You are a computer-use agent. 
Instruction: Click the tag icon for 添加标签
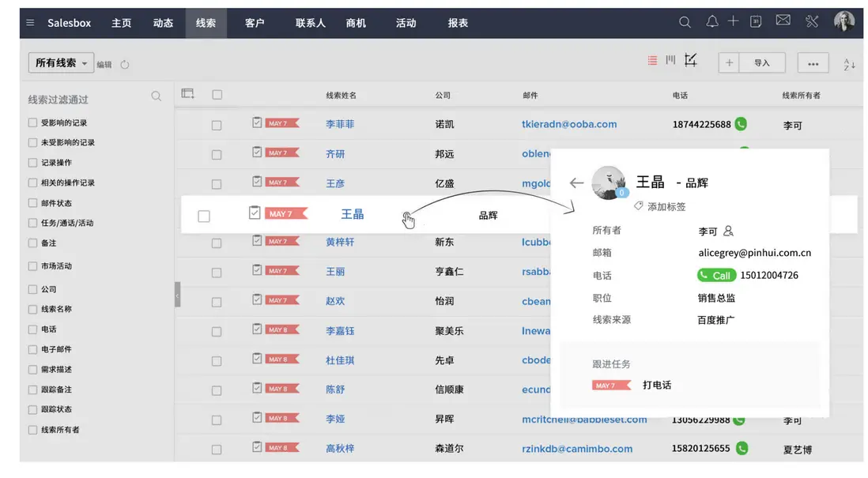[638, 205]
